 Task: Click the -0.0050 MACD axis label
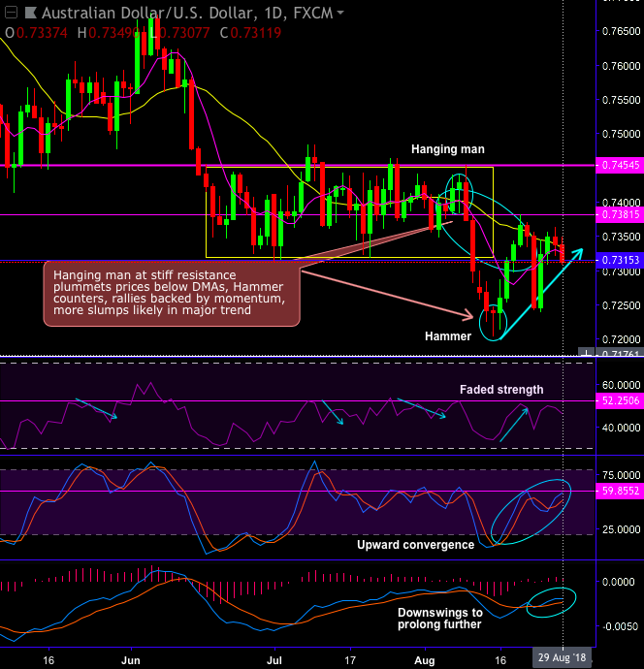point(620,626)
